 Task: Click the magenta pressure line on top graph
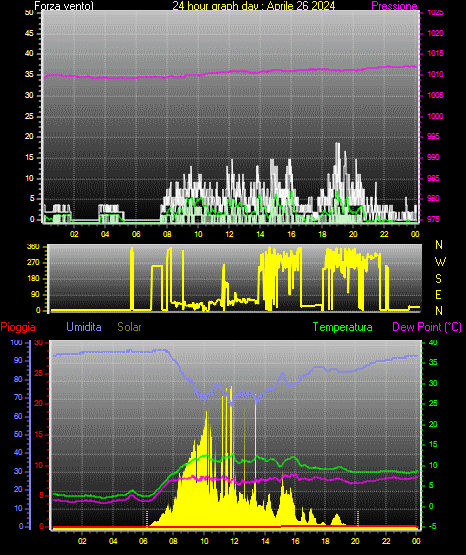point(230,73)
